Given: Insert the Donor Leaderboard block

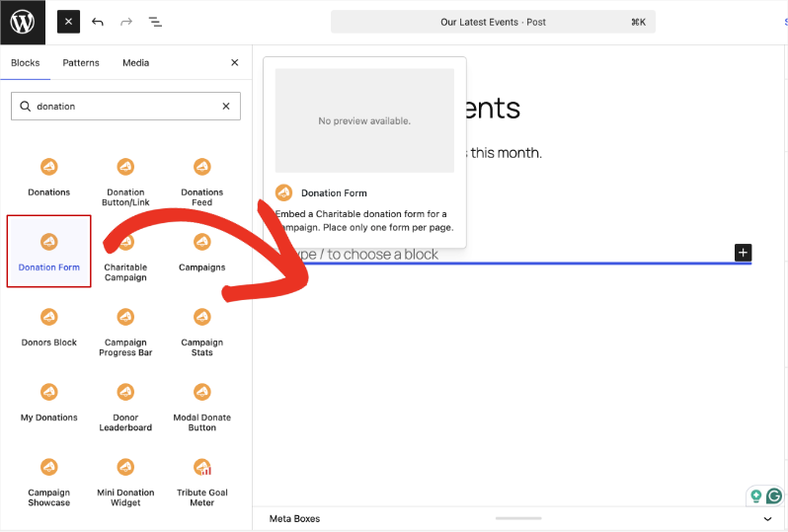Looking at the screenshot, I should pos(125,407).
